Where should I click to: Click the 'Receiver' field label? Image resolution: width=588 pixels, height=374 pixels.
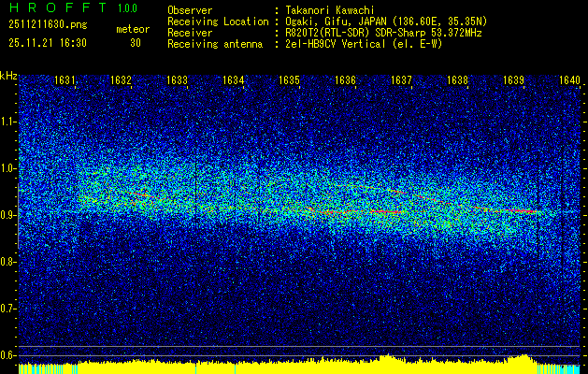coord(190,33)
